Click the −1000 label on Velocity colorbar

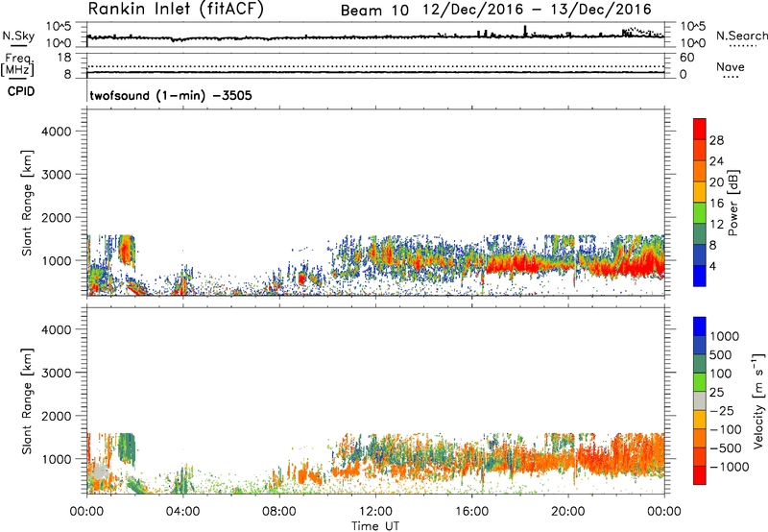click(730, 467)
